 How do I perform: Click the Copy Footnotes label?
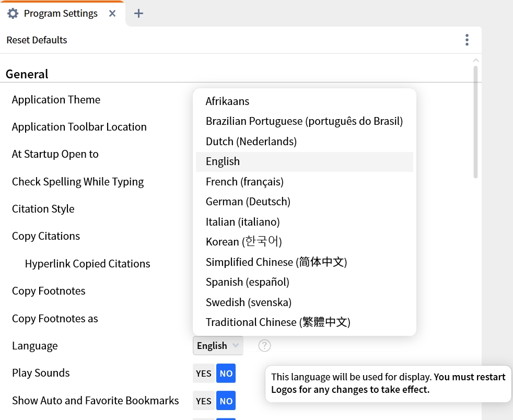click(x=49, y=291)
